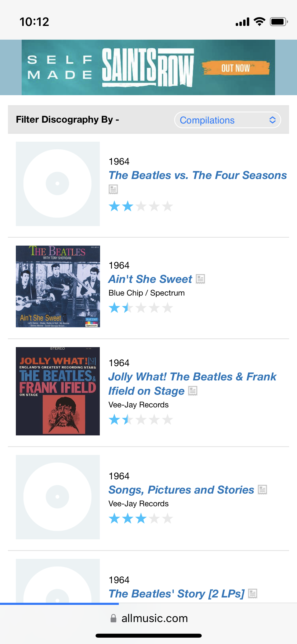Open review icon after Jolly What! title
The height and width of the screenshot is (644, 297).
click(x=193, y=391)
